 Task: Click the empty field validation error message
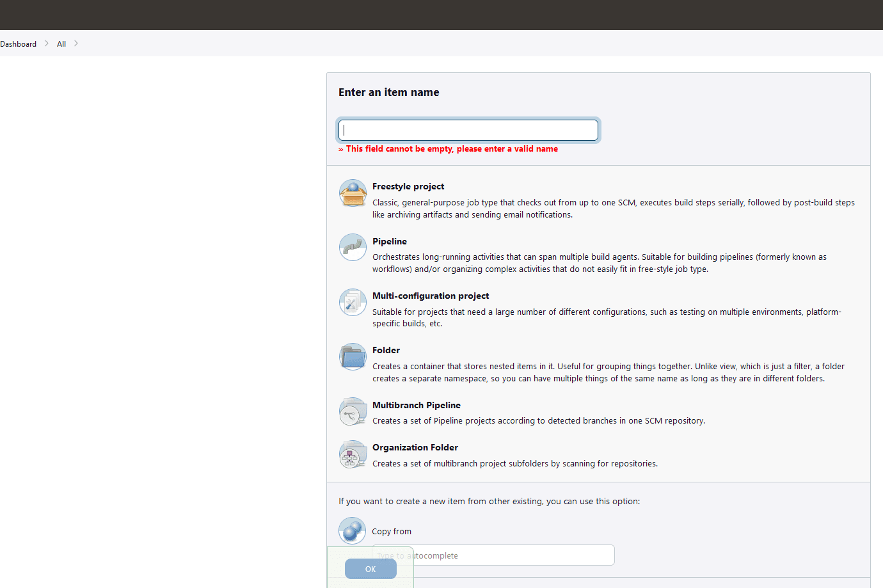(449, 148)
